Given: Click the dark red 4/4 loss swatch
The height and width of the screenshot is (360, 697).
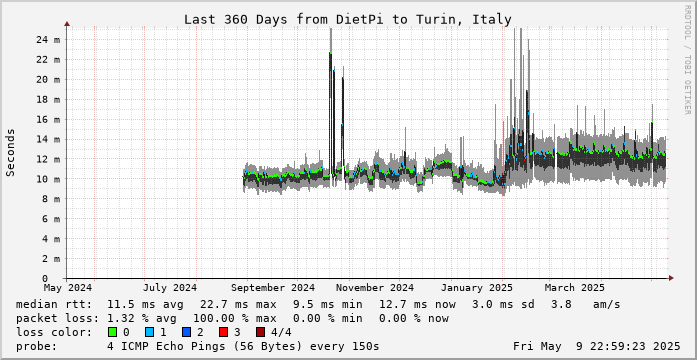Looking at the screenshot, I should [x=261, y=332].
